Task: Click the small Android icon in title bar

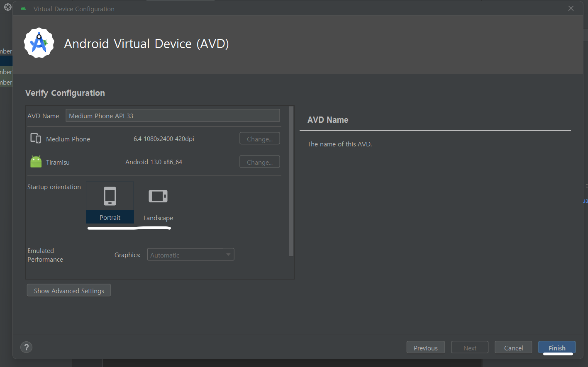Action: pos(23,9)
